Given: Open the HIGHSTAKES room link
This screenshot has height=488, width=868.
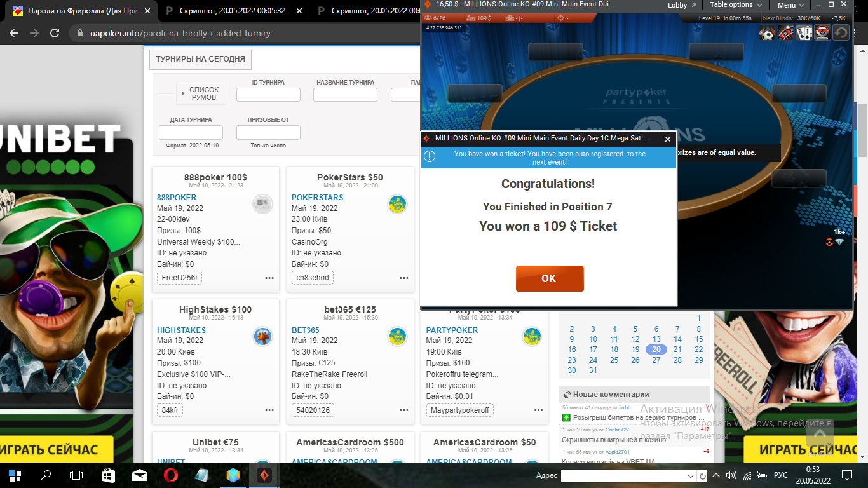Looking at the screenshot, I should 181,330.
